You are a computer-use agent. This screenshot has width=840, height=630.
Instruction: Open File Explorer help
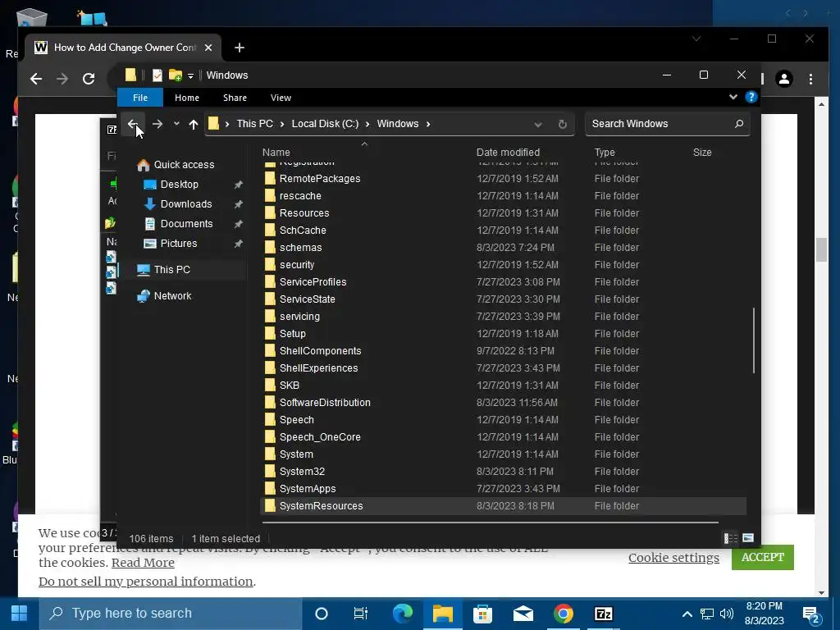coord(751,97)
